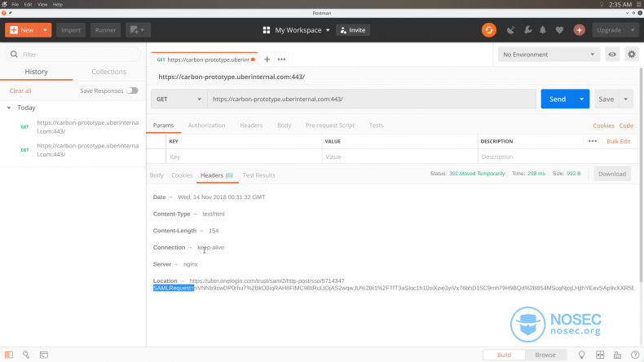Click the search icon in filter box
Image resolution: width=644 pixels, height=362 pixels.
tap(14, 55)
